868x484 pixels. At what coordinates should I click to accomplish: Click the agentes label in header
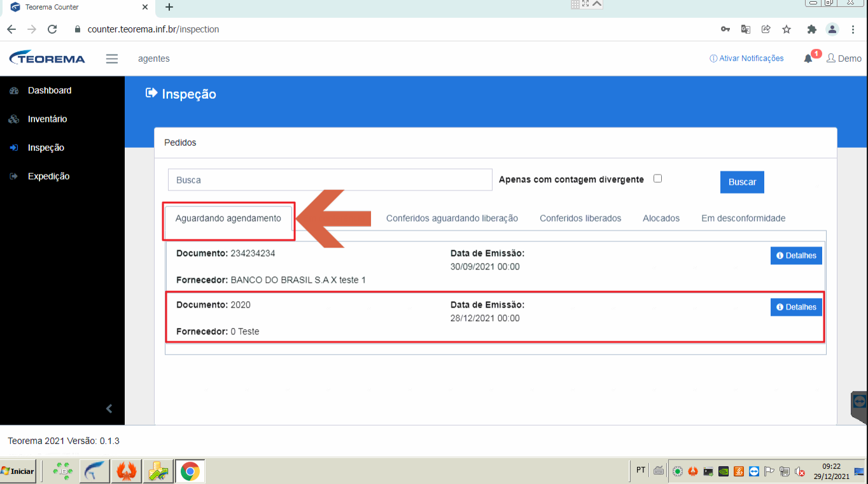coord(154,59)
